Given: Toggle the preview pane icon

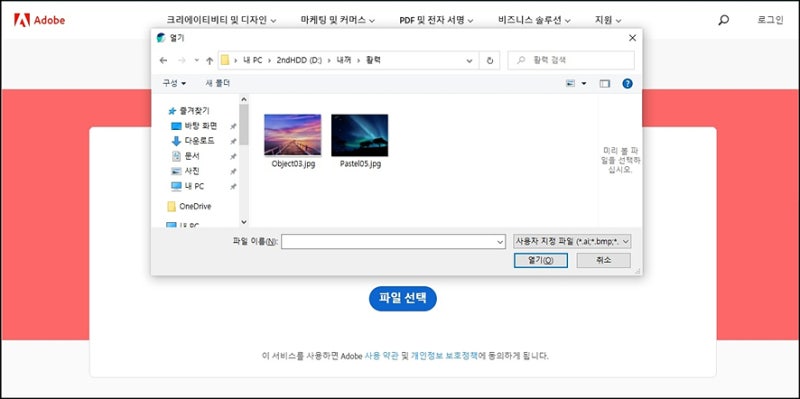Looking at the screenshot, I should 605,84.
